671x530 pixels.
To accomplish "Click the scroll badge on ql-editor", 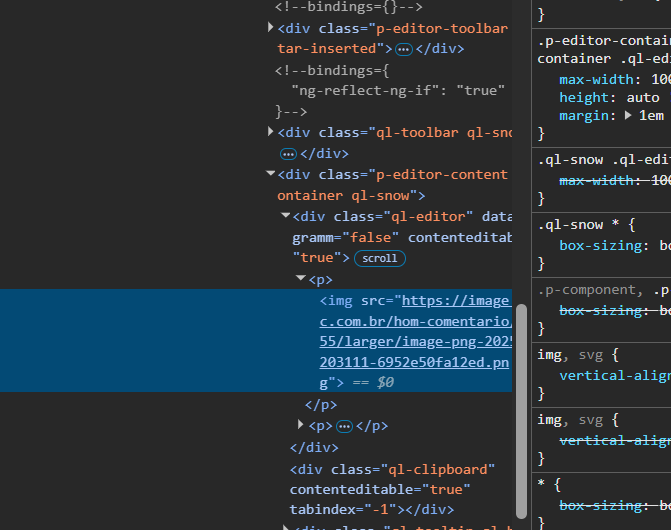I will click(x=379, y=258).
